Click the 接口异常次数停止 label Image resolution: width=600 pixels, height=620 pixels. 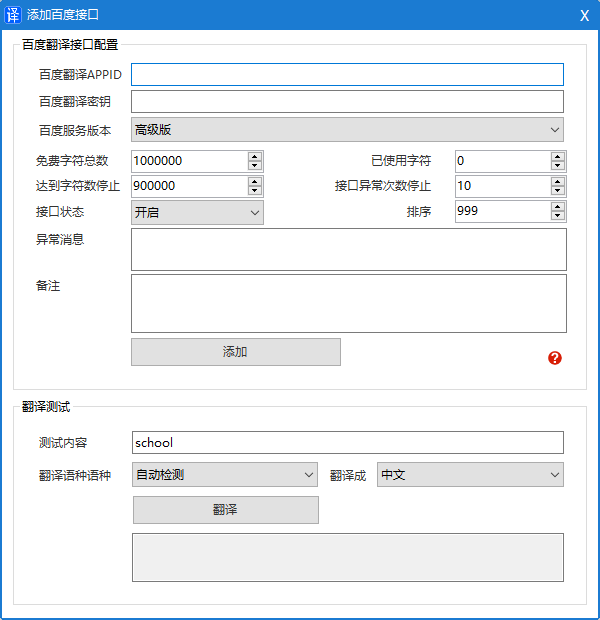[383, 185]
